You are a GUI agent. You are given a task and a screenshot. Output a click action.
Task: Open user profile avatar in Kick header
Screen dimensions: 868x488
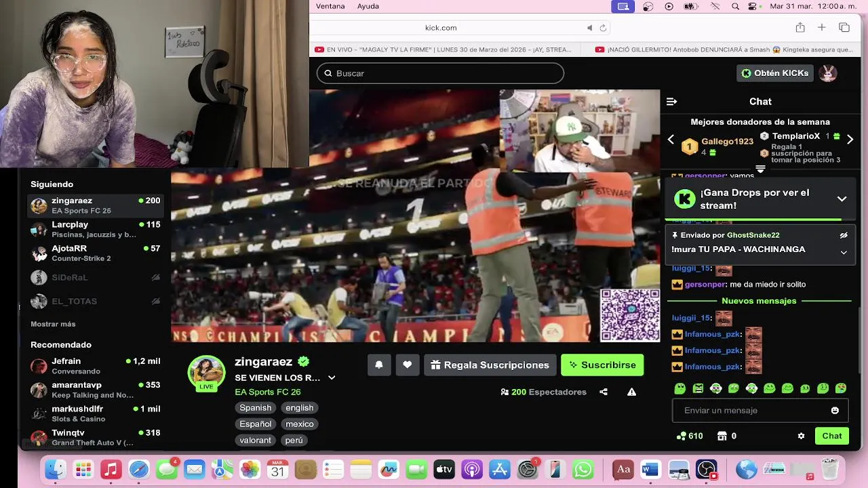(828, 73)
